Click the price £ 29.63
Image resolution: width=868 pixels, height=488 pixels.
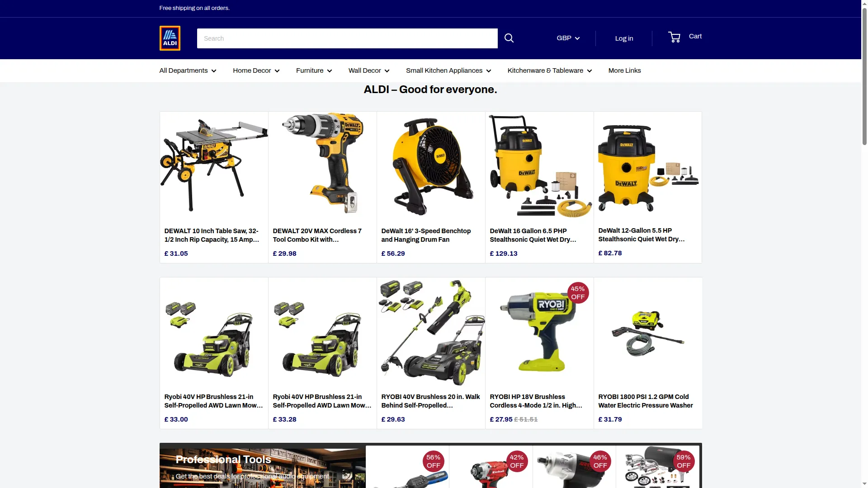393,419
